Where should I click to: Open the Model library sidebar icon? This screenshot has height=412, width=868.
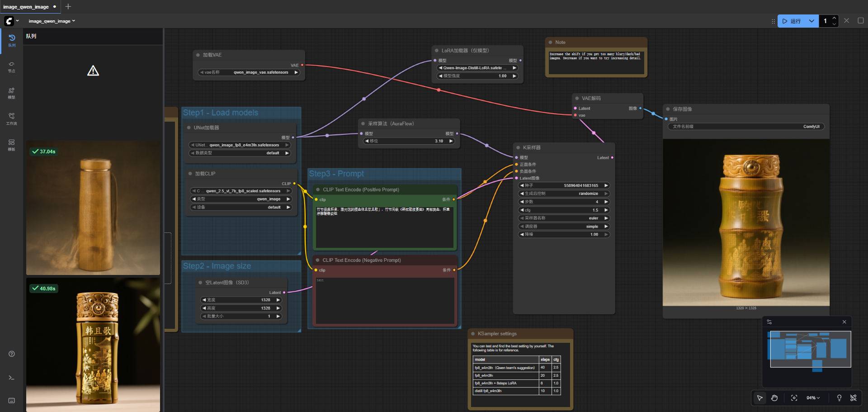click(12, 92)
